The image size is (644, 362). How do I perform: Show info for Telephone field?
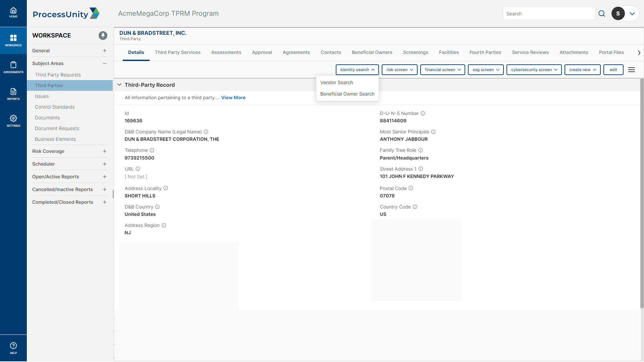click(x=152, y=150)
